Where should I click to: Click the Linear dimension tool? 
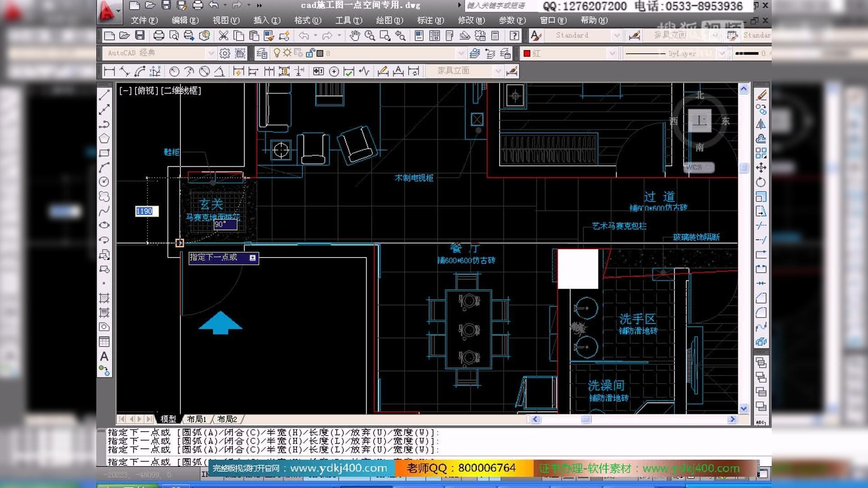[109, 71]
